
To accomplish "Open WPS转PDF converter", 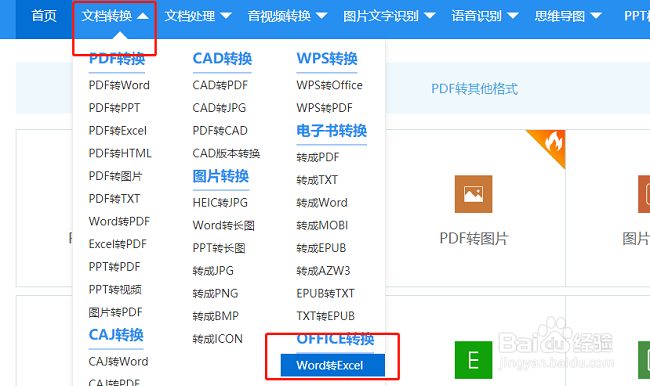I will 324,108.
